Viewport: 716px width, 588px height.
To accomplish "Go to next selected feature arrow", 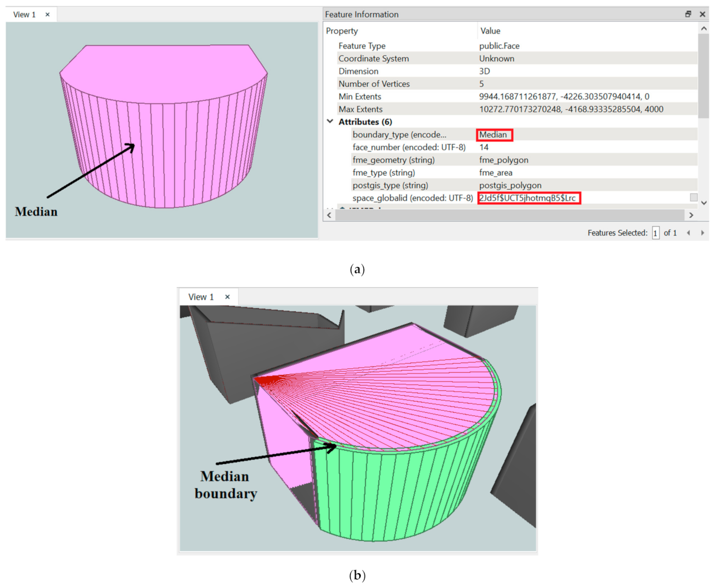I will (x=702, y=233).
